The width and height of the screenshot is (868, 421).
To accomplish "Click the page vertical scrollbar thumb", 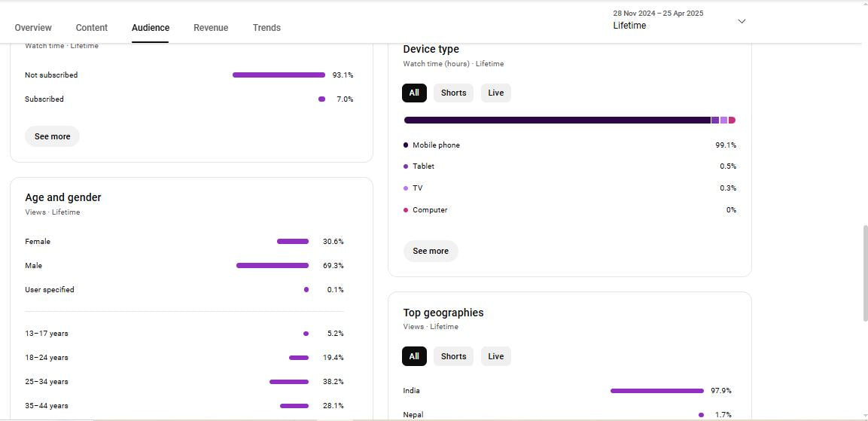I will (864, 273).
